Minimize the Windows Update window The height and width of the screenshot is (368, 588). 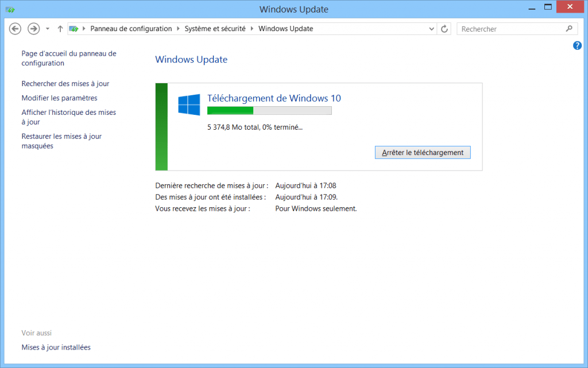point(532,7)
